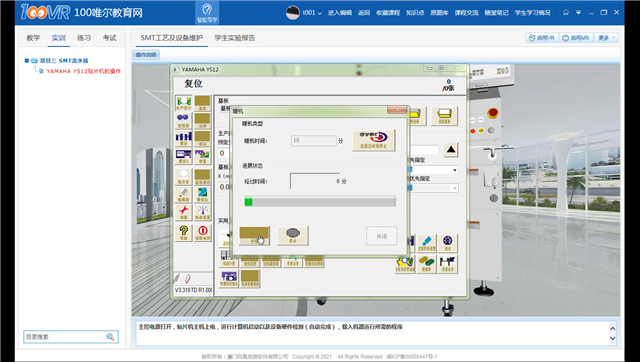The height and width of the screenshot is (362, 640).
Task: Select the red wrench maintenance icon
Action: (184, 213)
